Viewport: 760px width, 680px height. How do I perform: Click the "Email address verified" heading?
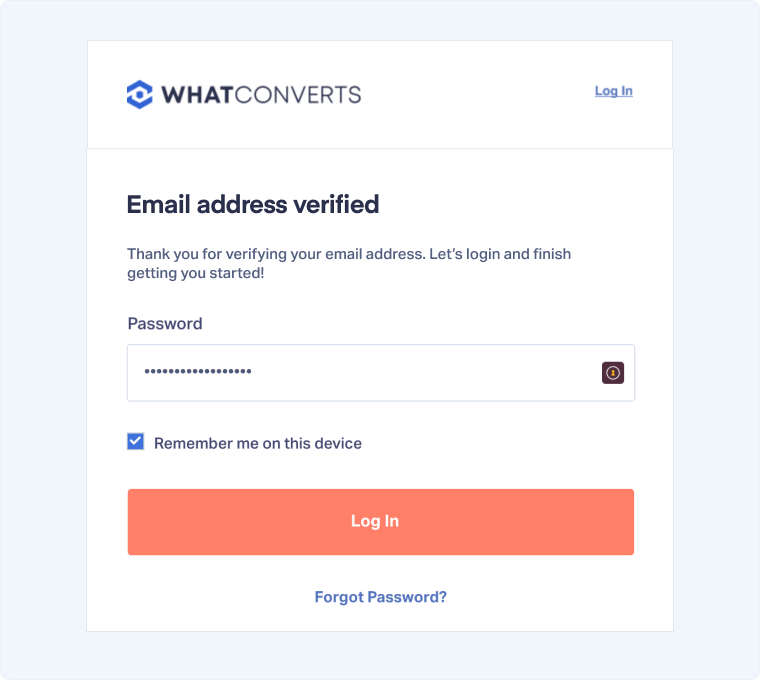point(253,205)
